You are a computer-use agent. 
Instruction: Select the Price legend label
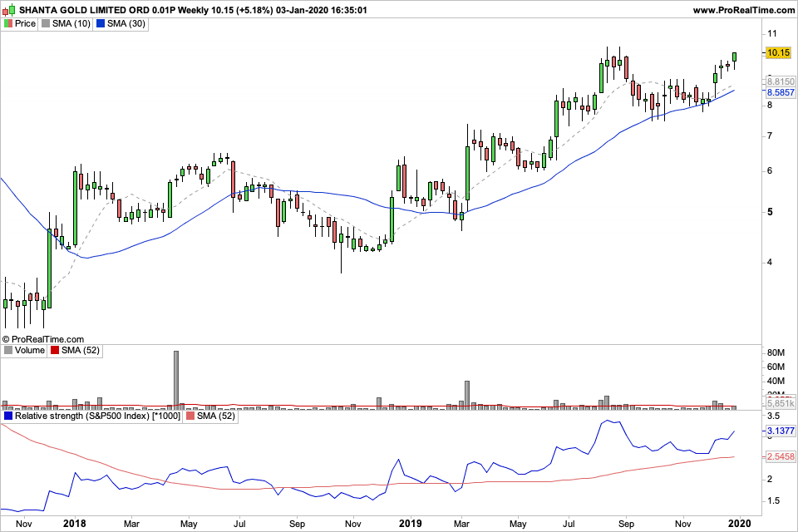click(x=25, y=23)
